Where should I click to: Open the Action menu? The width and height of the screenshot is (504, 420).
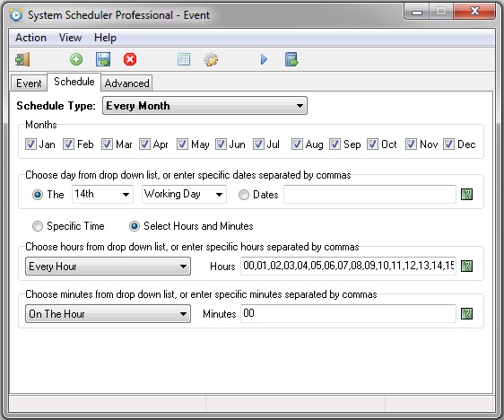30,38
